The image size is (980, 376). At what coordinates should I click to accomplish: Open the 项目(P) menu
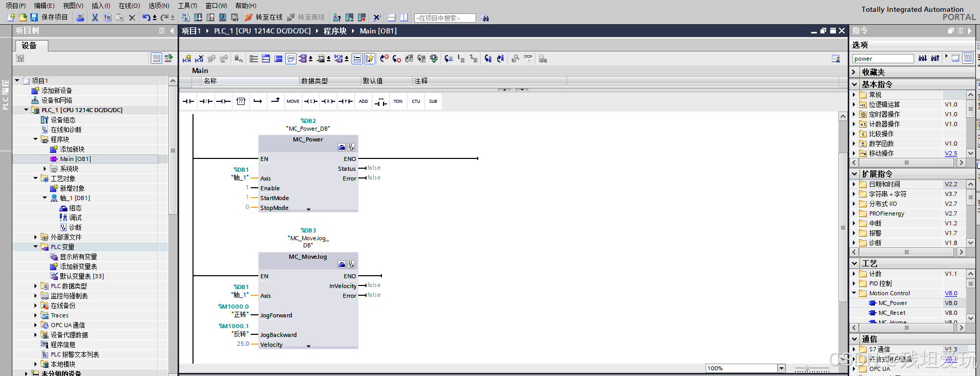pyautogui.click(x=15, y=6)
